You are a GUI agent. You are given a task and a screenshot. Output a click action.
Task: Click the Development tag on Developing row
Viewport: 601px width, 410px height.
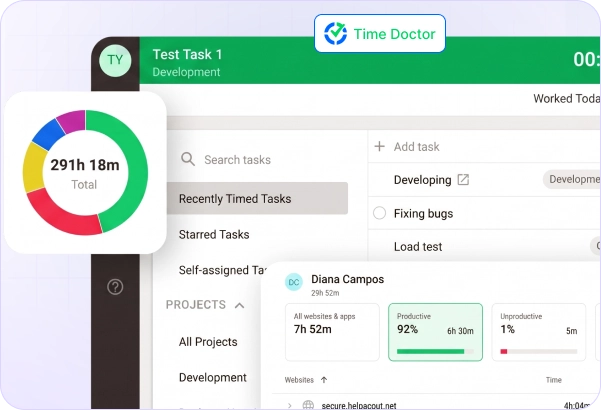point(572,179)
